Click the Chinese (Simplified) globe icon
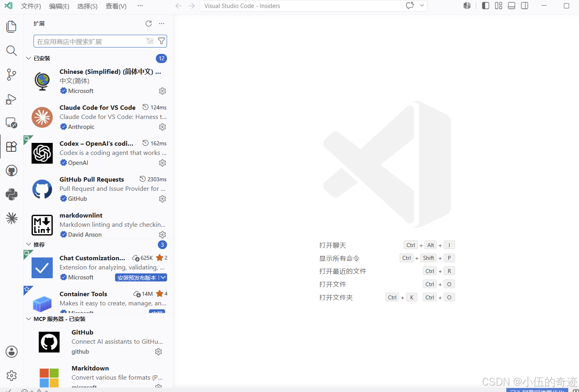Screen dimensions: 579x392 pyautogui.click(x=42, y=81)
